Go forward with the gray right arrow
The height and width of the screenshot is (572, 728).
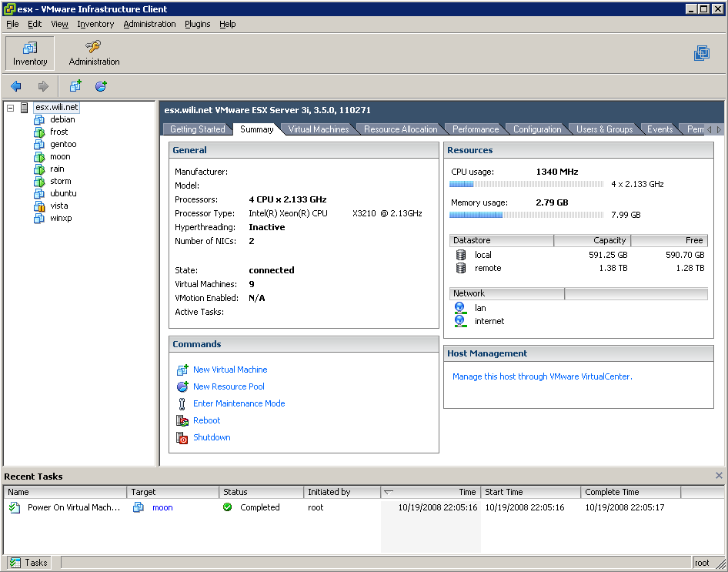pos(43,86)
